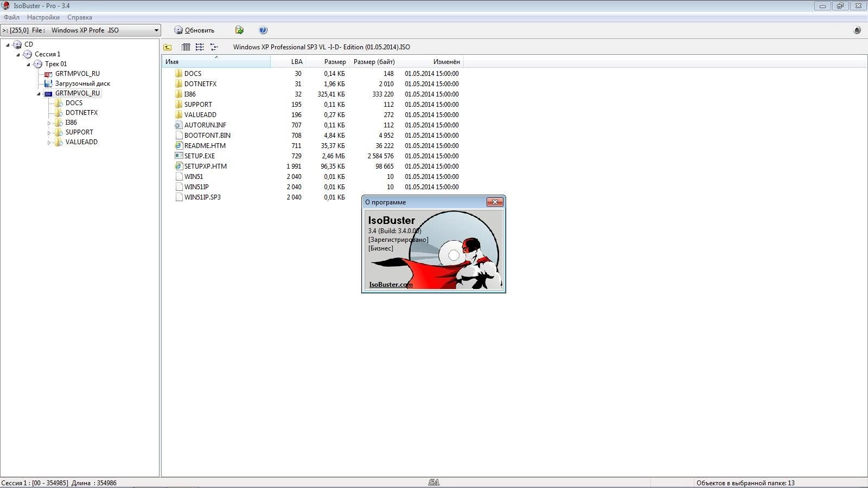Sort by the LBA column header
Viewport: 868px width, 488px height.
click(x=288, y=61)
